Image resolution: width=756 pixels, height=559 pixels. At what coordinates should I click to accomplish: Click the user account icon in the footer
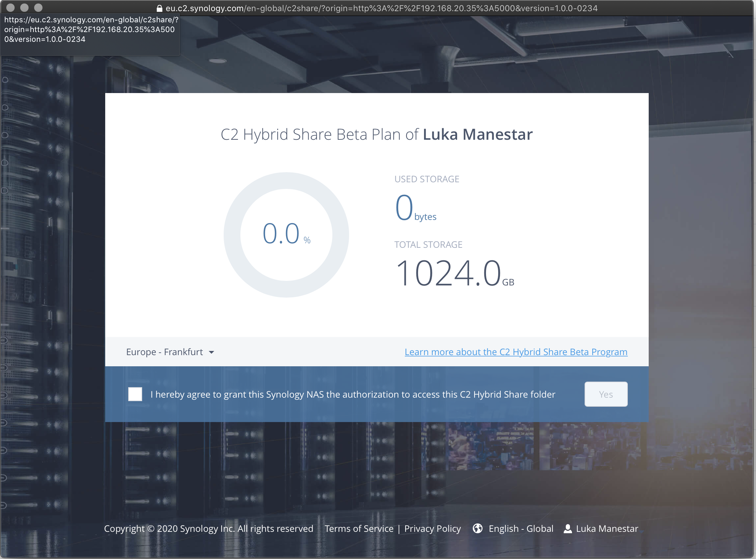(x=568, y=529)
